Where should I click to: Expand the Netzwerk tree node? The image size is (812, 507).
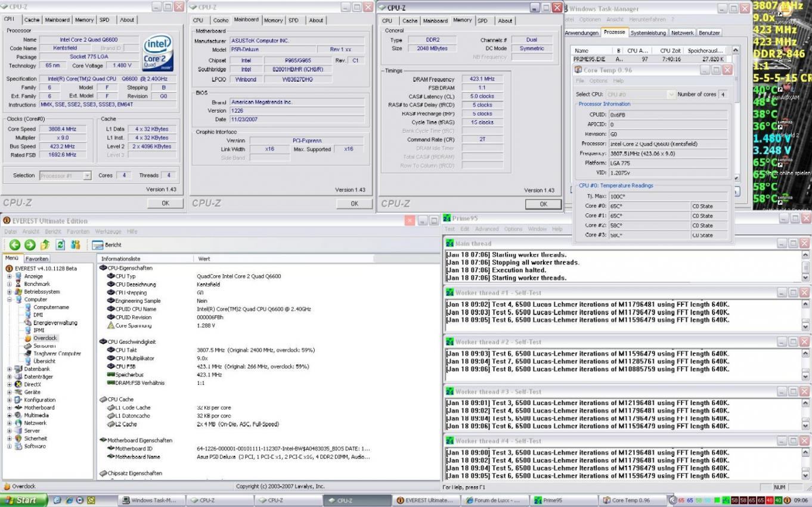9,423
